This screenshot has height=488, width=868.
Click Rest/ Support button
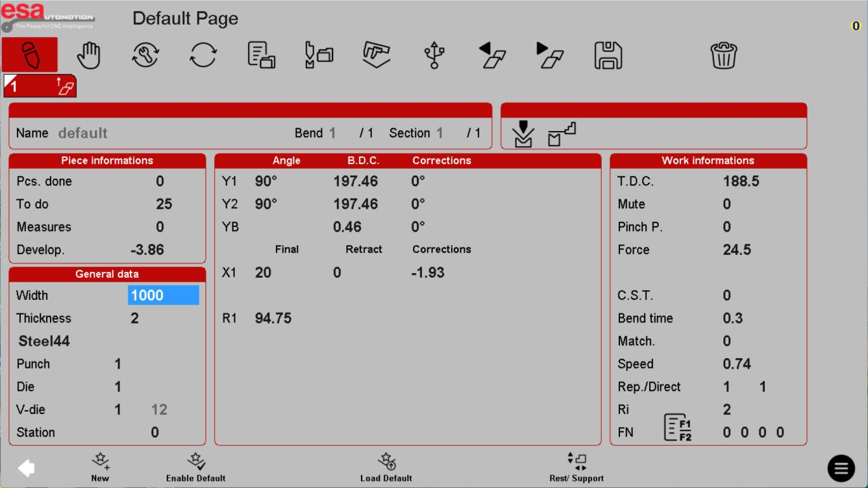pos(577,467)
